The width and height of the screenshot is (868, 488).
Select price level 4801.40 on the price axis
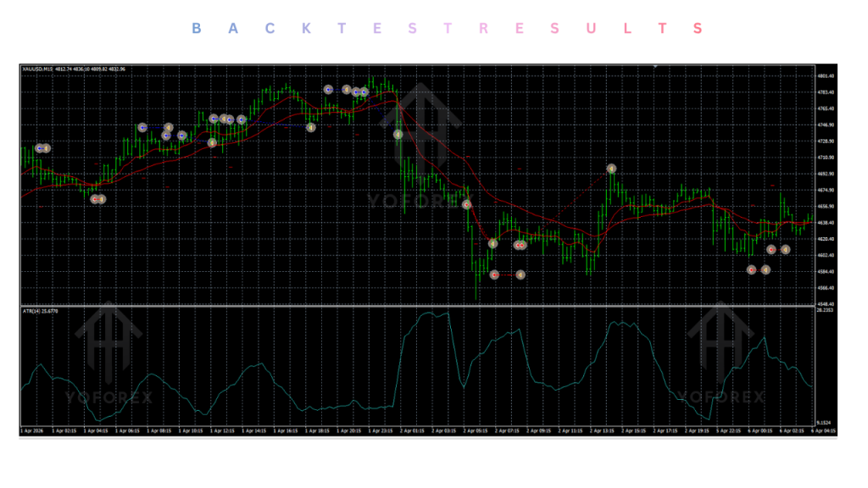(826, 75)
